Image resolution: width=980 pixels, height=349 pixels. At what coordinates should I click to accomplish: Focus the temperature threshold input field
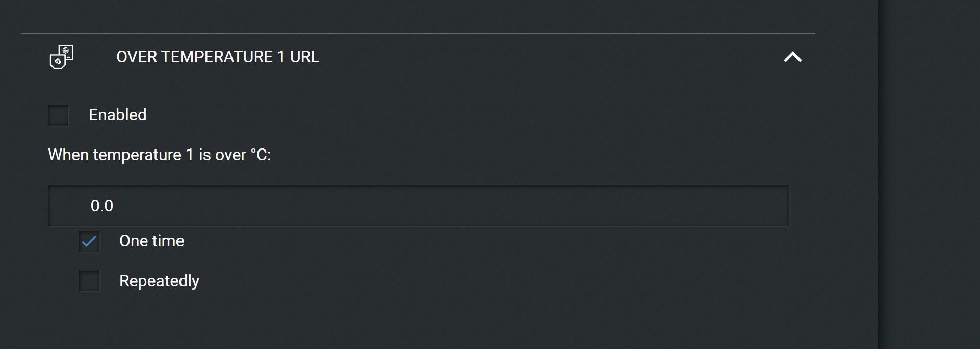418,206
